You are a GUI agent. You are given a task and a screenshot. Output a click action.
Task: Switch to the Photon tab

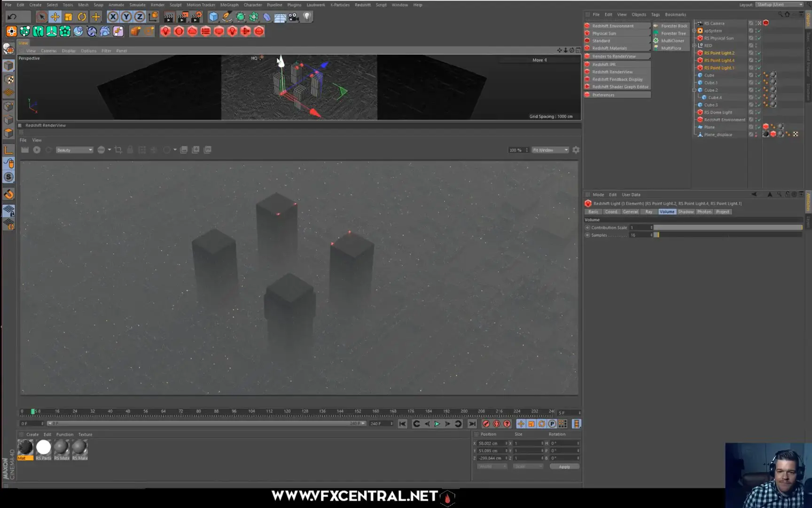(x=704, y=212)
